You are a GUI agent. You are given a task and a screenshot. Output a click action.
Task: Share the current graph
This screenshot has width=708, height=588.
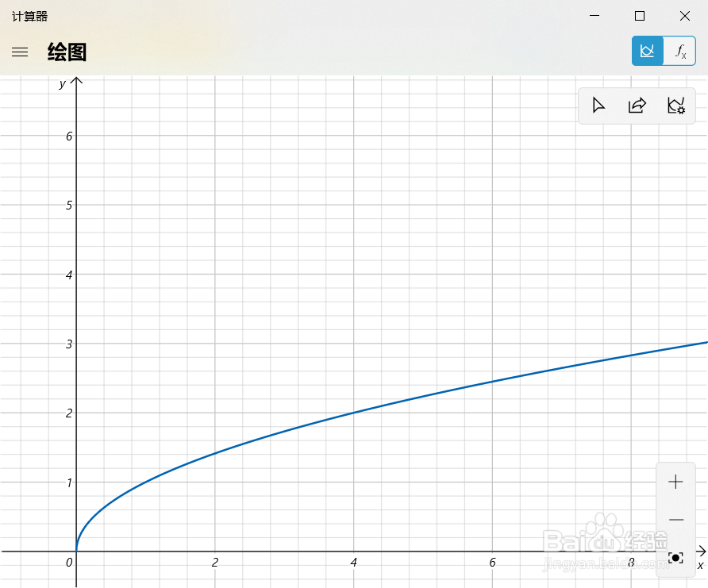pyautogui.click(x=637, y=105)
